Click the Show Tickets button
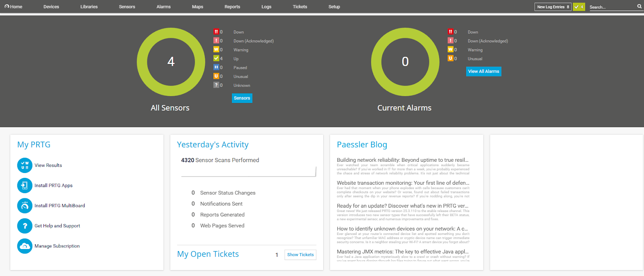The height and width of the screenshot is (276, 644). (300, 255)
